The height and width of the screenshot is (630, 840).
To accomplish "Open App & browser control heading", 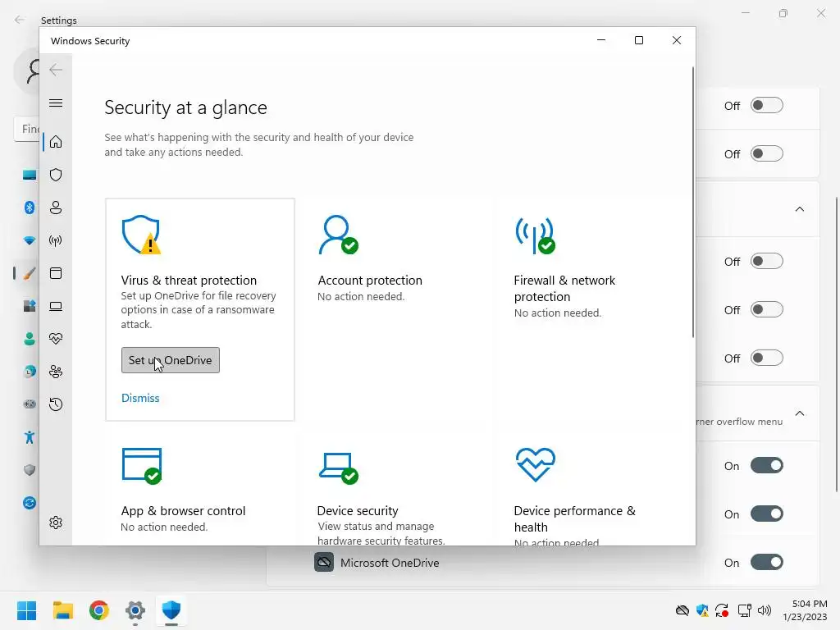I will pyautogui.click(x=183, y=510).
